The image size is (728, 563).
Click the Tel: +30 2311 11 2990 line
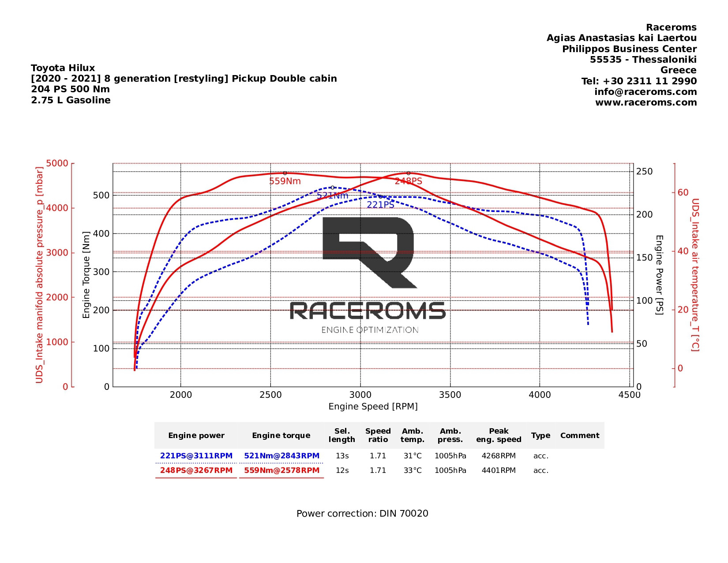pos(639,81)
